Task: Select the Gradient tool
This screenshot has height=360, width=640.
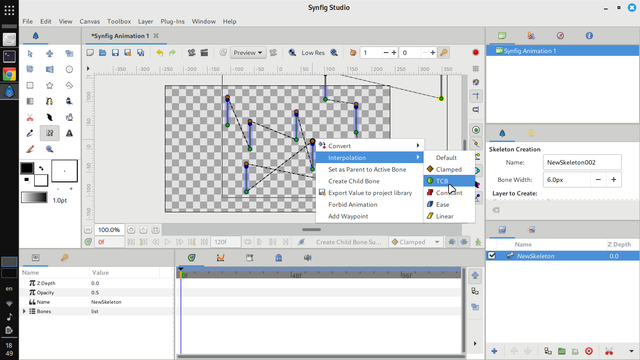Action: [30, 101]
